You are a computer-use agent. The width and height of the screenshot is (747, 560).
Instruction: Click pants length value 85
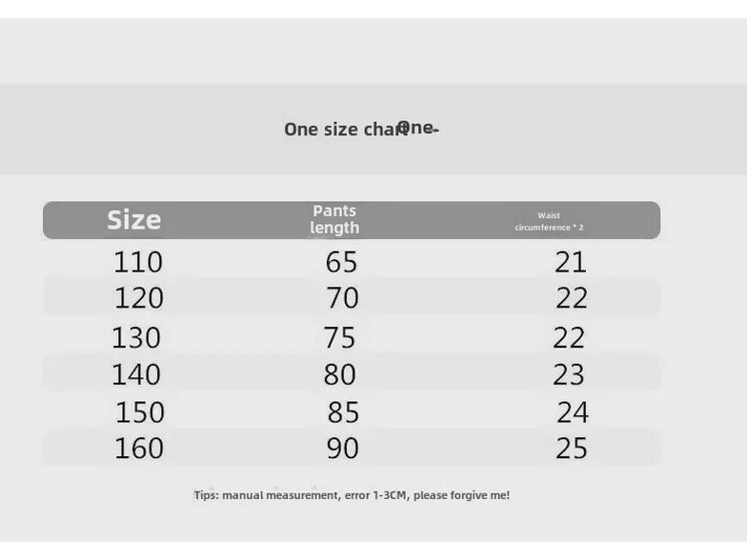(343, 412)
